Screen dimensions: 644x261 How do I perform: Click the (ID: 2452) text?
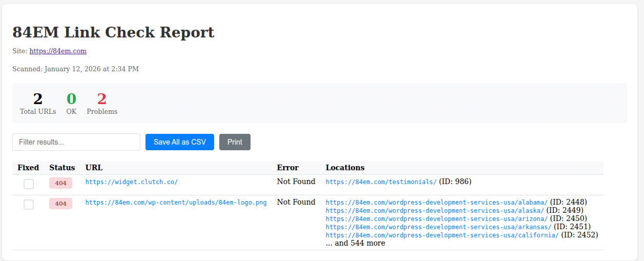coord(579,235)
